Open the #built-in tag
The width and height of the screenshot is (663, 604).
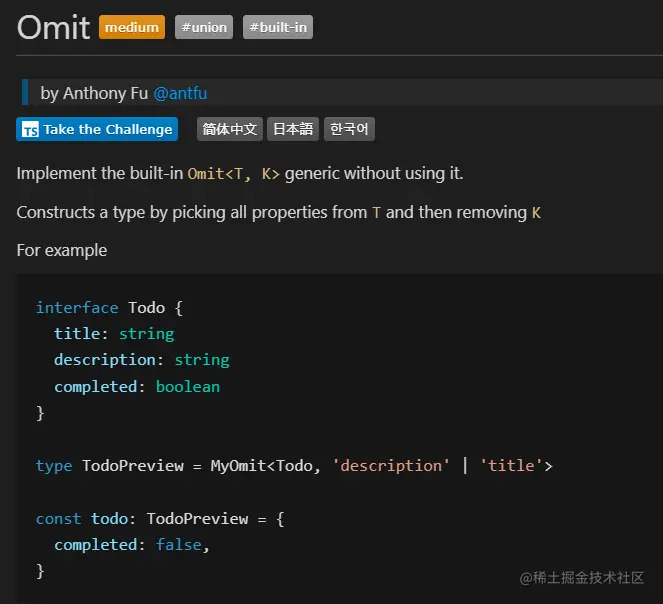(279, 27)
